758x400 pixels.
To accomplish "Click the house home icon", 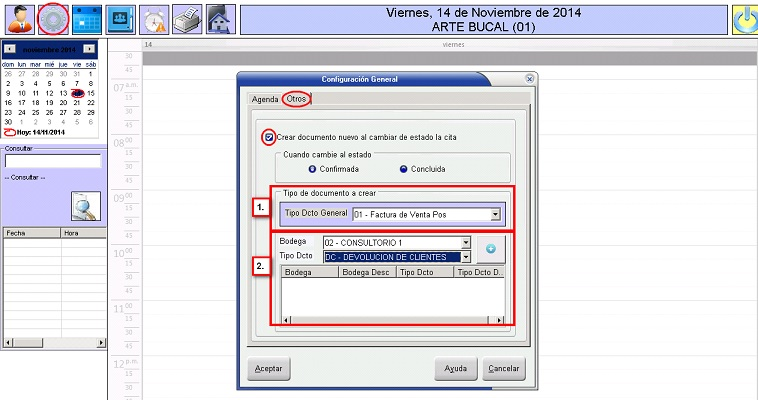I will pos(220,18).
